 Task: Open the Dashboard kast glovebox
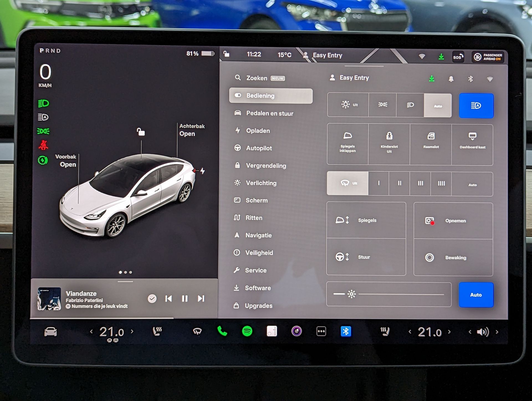click(x=472, y=144)
